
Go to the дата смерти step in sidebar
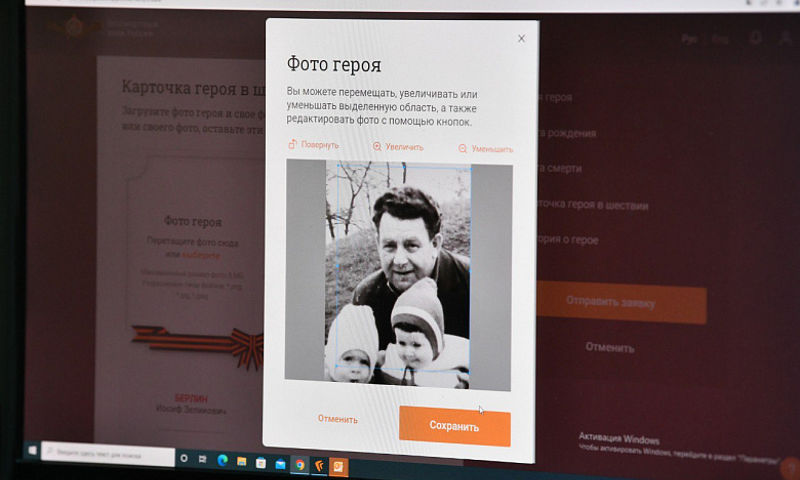coord(560,168)
